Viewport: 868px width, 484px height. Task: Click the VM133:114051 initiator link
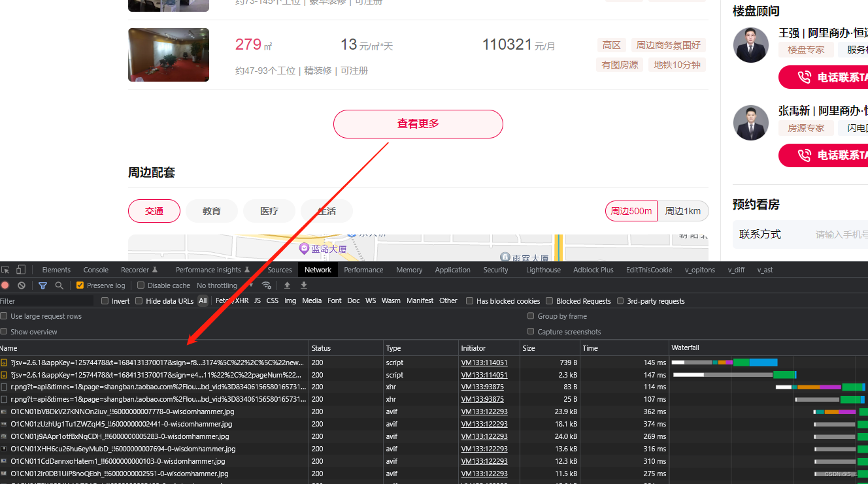[484, 363]
